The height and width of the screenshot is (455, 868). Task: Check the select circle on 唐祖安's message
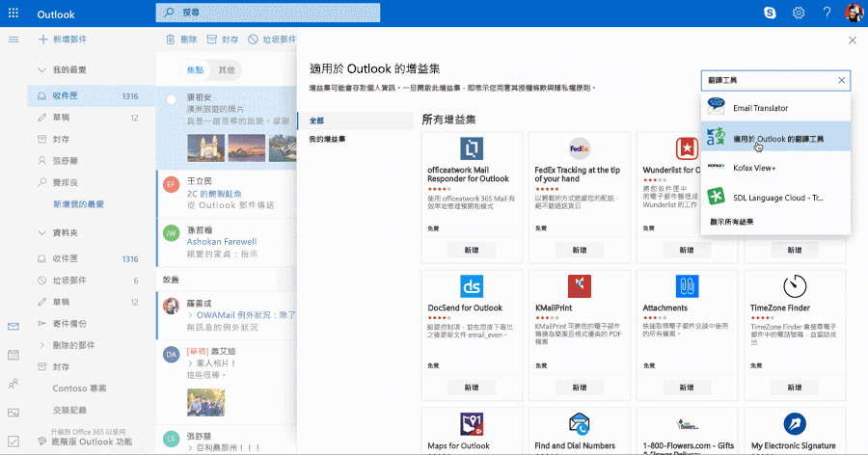point(172,99)
